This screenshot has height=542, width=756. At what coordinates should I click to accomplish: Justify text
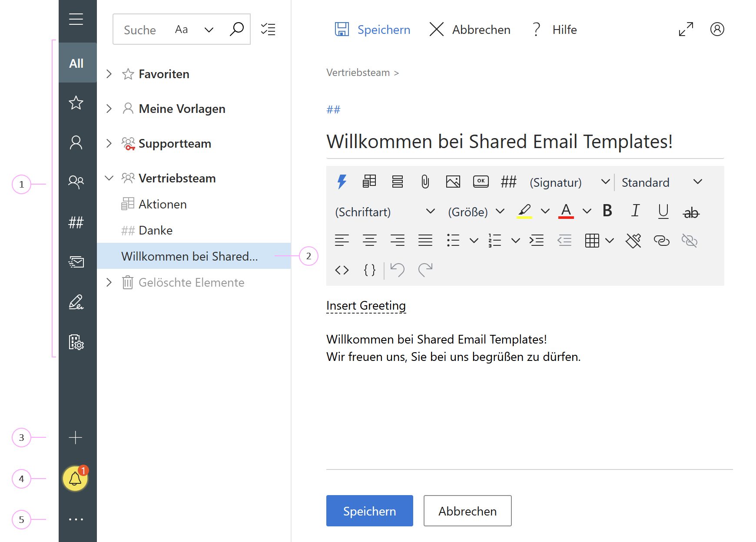(x=425, y=240)
